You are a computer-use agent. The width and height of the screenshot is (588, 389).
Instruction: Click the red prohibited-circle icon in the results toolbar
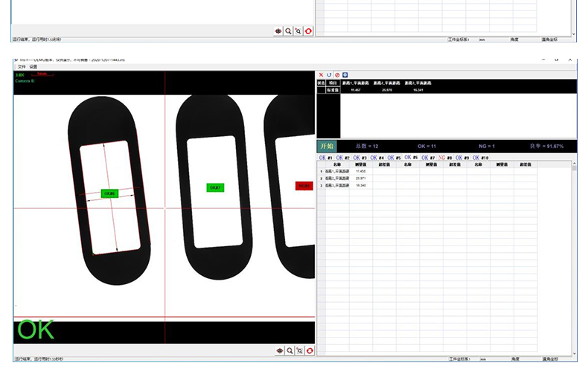[337, 75]
